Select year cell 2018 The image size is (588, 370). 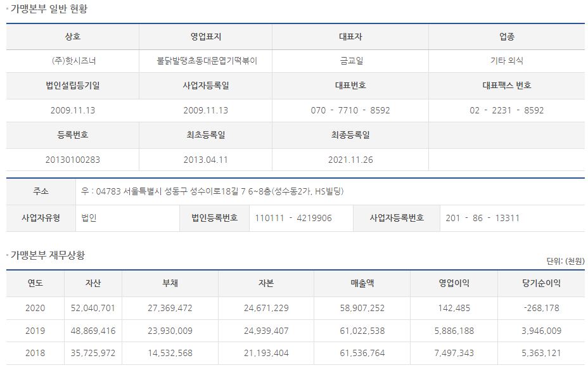tap(35, 353)
